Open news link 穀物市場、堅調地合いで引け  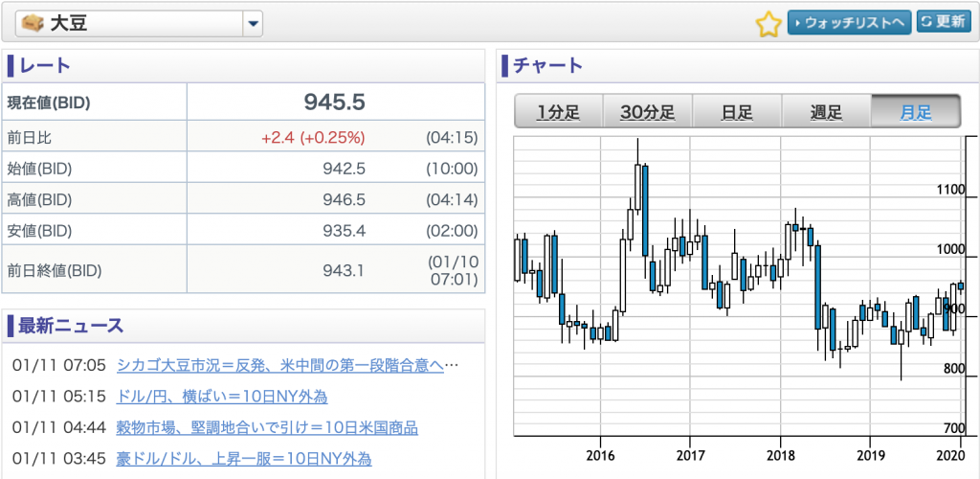(267, 427)
